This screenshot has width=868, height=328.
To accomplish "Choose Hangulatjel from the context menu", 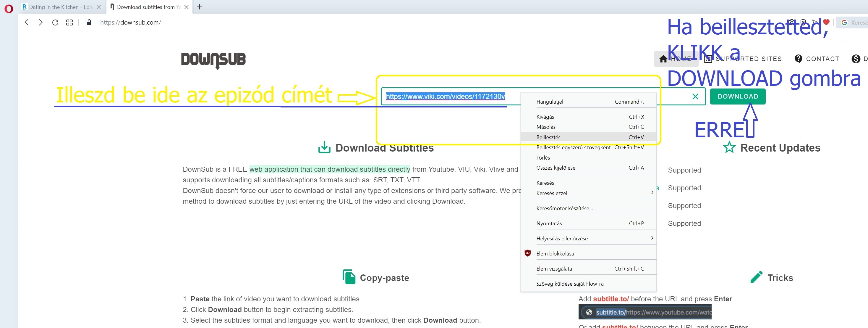I will (x=588, y=102).
